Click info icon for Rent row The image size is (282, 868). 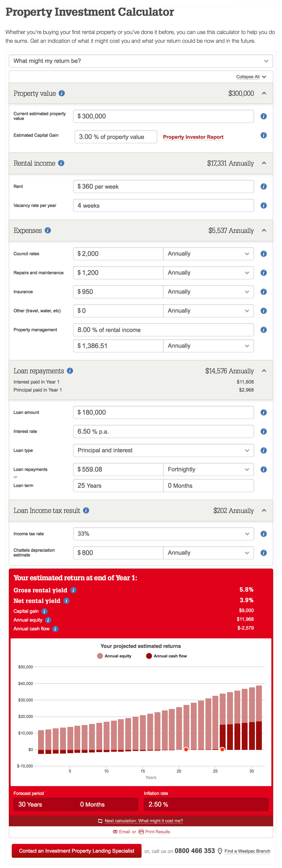point(264,186)
